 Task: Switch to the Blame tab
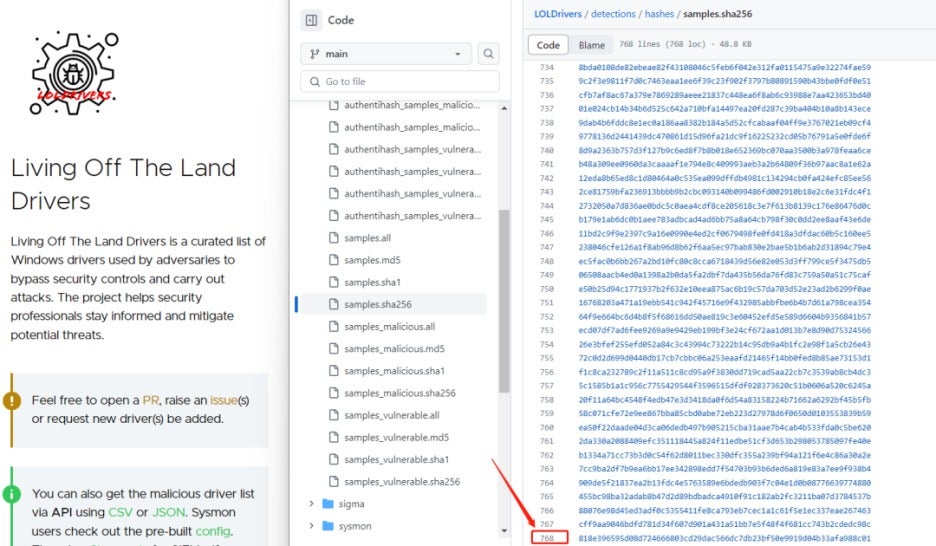pyautogui.click(x=591, y=45)
